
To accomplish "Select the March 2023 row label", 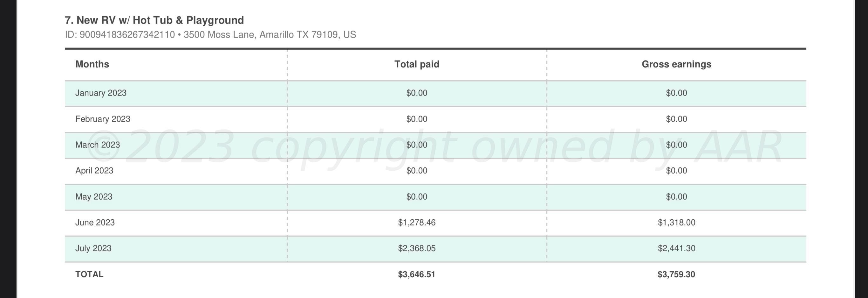I will pos(97,145).
